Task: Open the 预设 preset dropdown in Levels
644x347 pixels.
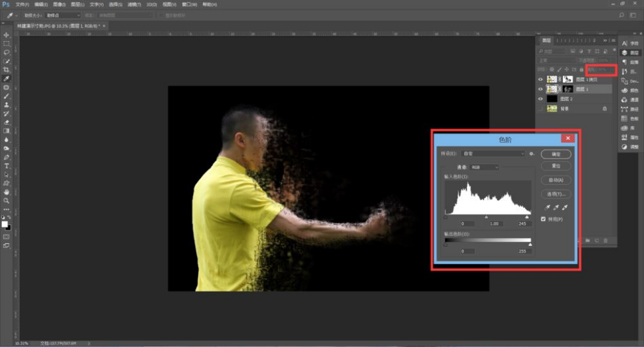Action: (x=494, y=154)
